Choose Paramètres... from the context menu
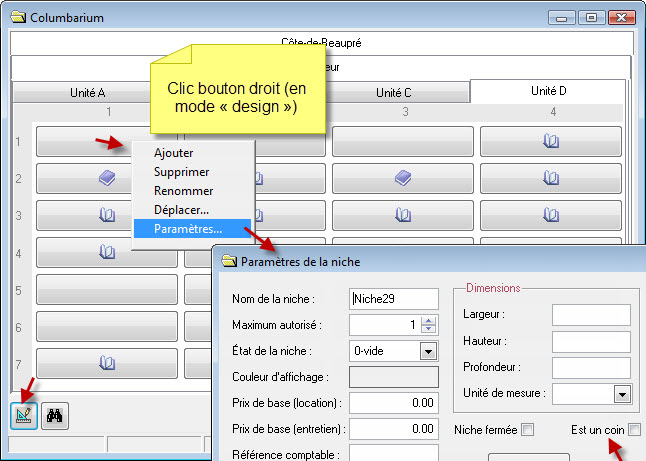The height and width of the screenshot is (461, 646). (188, 229)
